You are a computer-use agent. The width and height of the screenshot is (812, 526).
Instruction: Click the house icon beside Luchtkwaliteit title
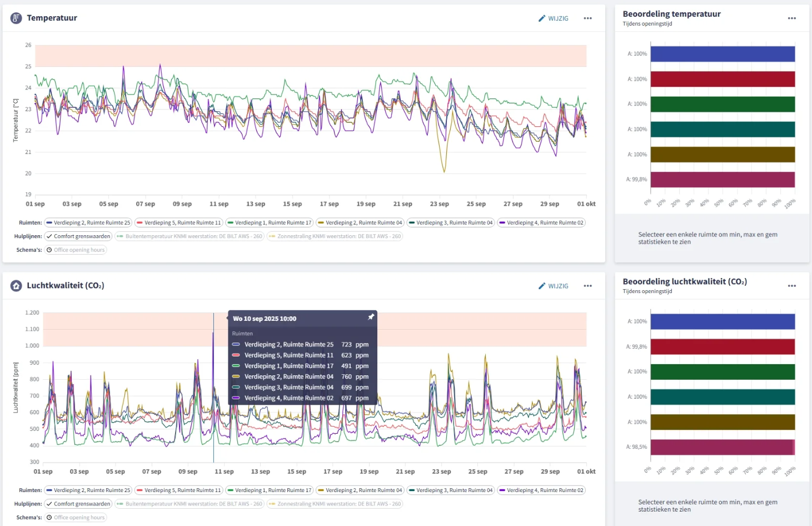16,286
